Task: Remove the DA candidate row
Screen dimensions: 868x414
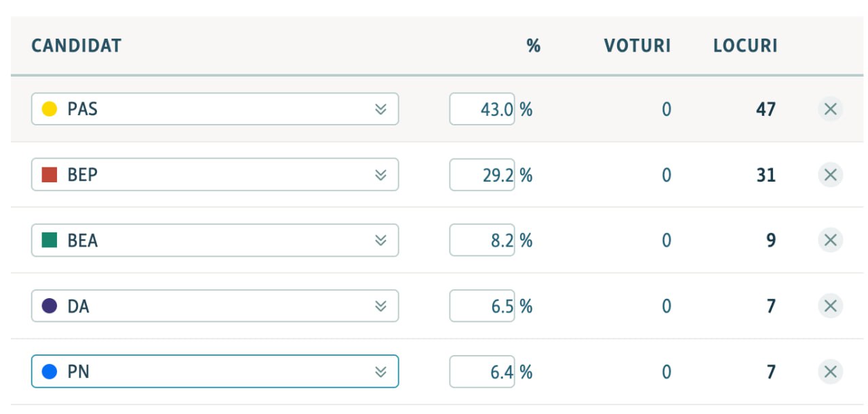Action: coord(831,306)
